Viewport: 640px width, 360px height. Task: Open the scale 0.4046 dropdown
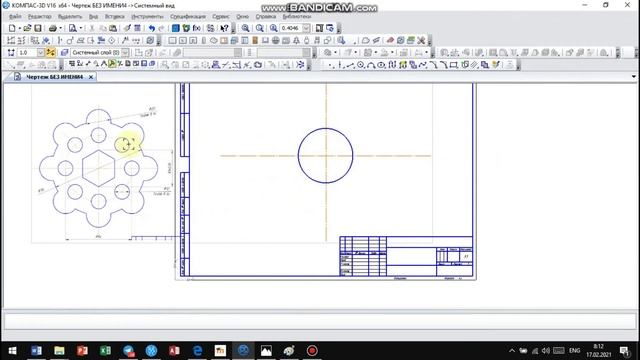click(x=306, y=28)
